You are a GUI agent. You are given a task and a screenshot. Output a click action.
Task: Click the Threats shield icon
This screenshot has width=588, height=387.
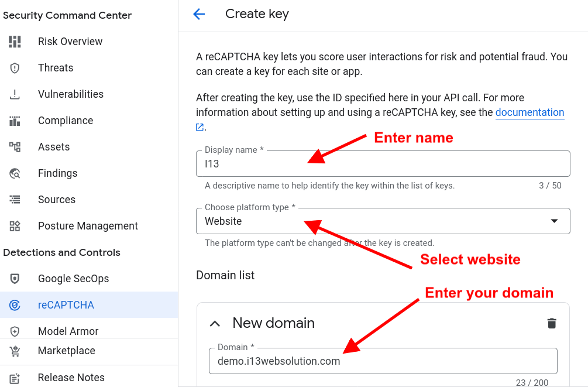click(x=15, y=68)
